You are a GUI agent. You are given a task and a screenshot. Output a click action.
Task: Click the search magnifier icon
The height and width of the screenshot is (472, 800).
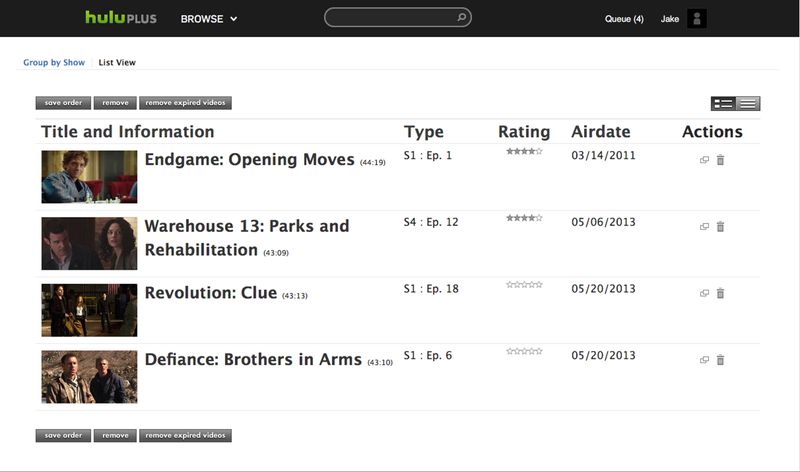(461, 17)
